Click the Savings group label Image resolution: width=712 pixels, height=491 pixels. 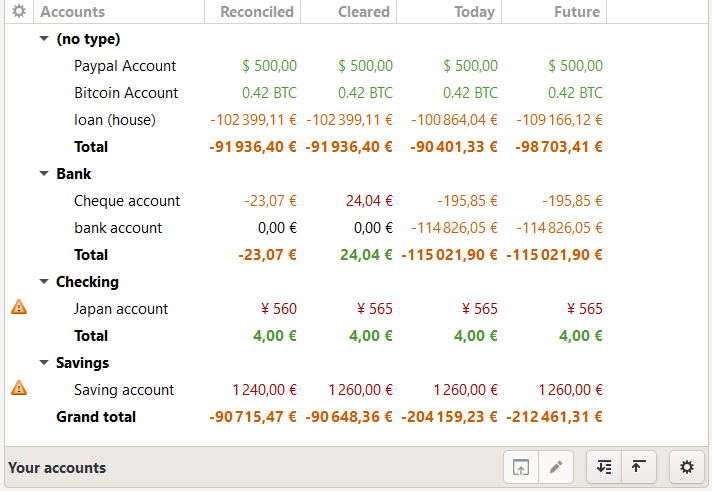82,362
